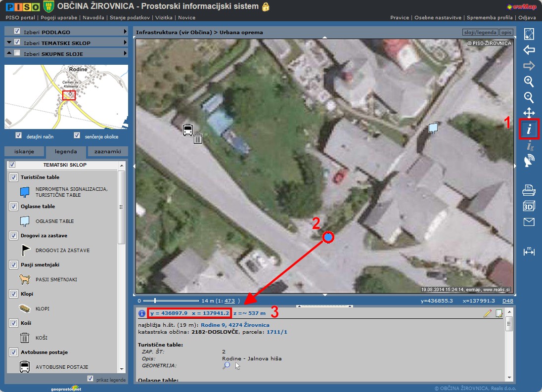The image size is (542, 392).
Task: Select the distance measuring tool
Action: (x=529, y=251)
